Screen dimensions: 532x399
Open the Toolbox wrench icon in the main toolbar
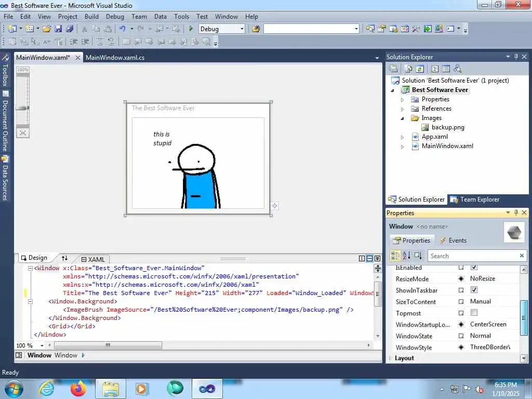pos(416,29)
